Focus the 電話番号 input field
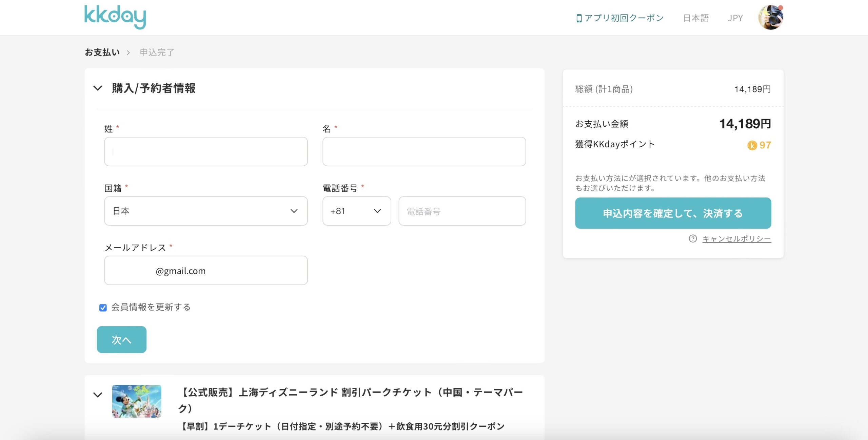The height and width of the screenshot is (440, 868). [x=462, y=211]
